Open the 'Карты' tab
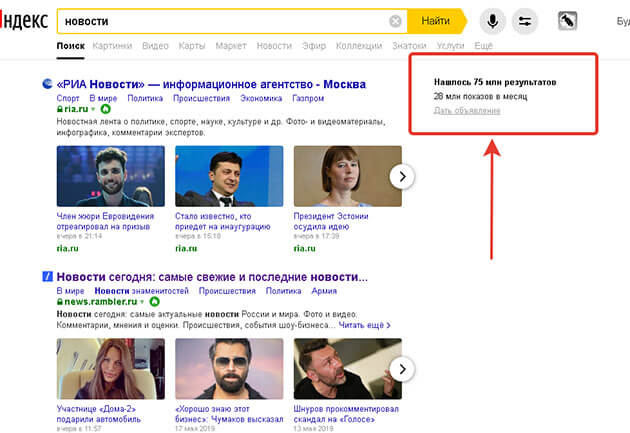 click(192, 46)
